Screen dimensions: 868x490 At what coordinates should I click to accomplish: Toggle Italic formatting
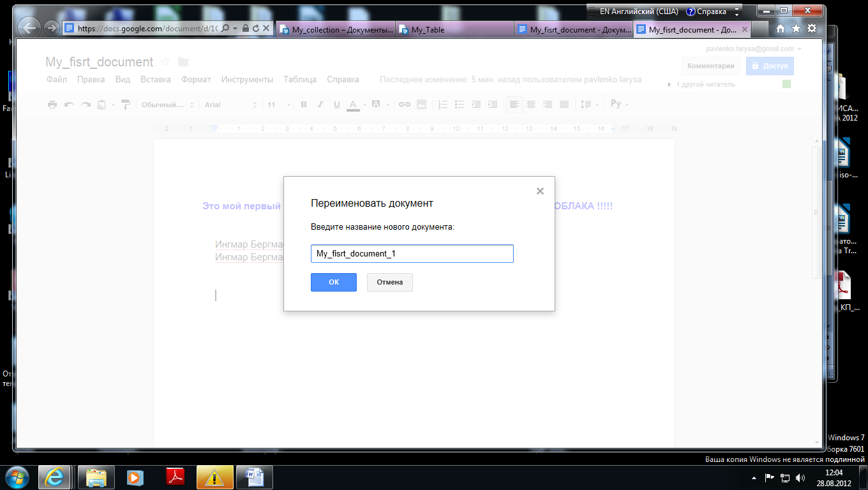pos(320,105)
